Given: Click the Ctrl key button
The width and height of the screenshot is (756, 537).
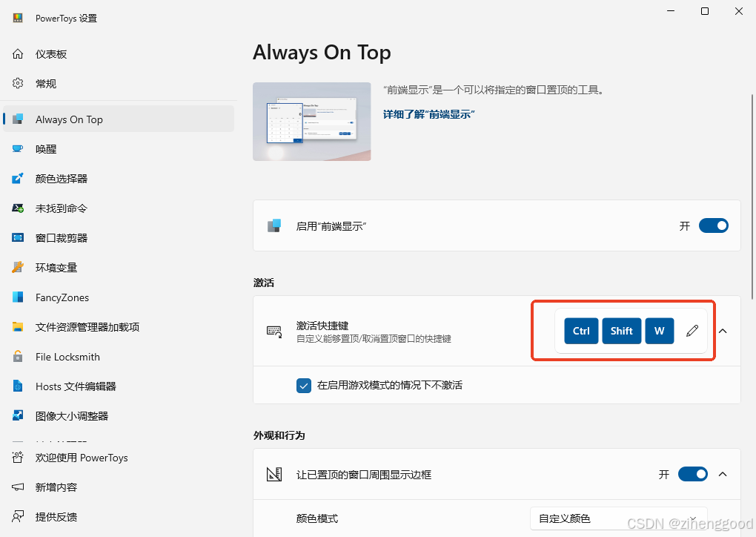Looking at the screenshot, I should 581,331.
